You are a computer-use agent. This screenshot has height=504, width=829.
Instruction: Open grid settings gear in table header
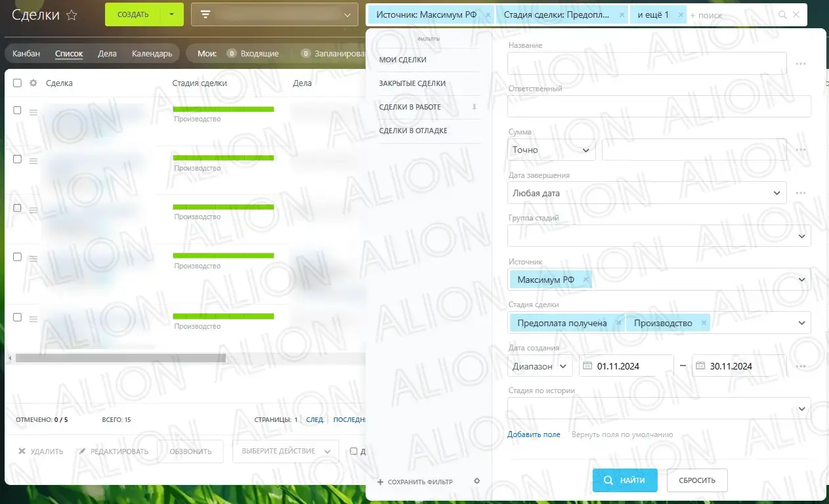tap(33, 83)
